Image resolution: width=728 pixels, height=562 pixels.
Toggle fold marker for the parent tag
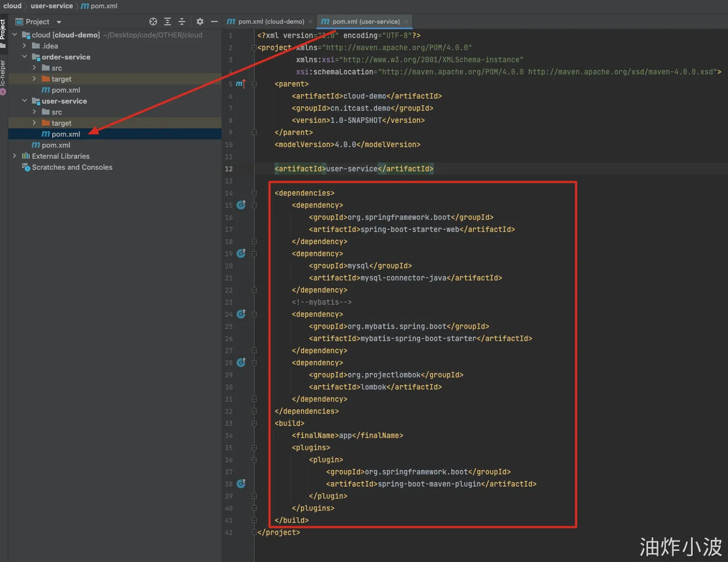coord(254,84)
